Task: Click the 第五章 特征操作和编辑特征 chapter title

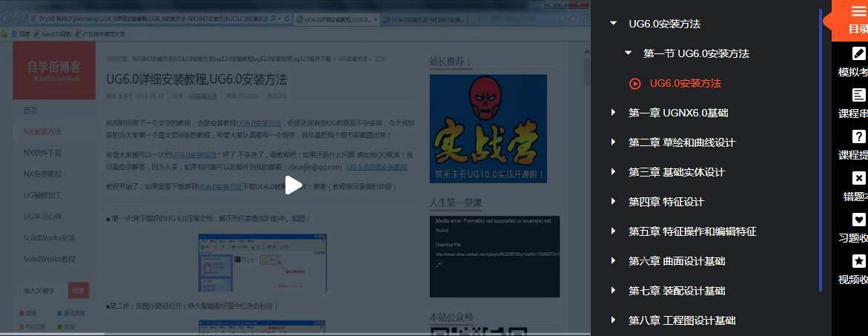Action: click(692, 231)
